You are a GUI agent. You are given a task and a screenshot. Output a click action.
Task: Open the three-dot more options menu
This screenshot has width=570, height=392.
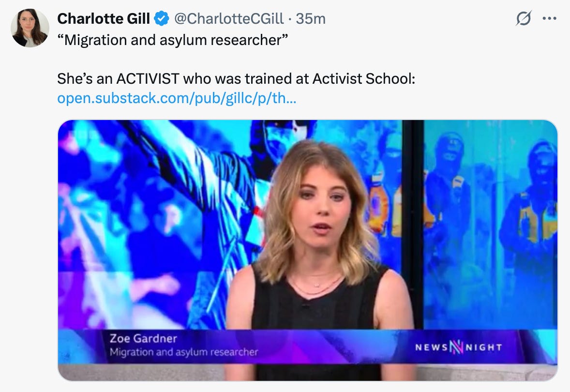pos(549,18)
